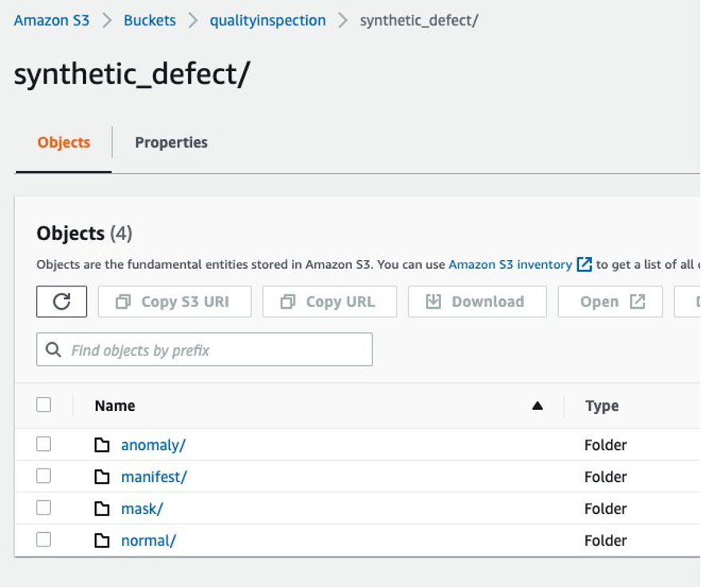Click the magnifier icon in the prefix search
The image size is (701, 588).
(53, 350)
